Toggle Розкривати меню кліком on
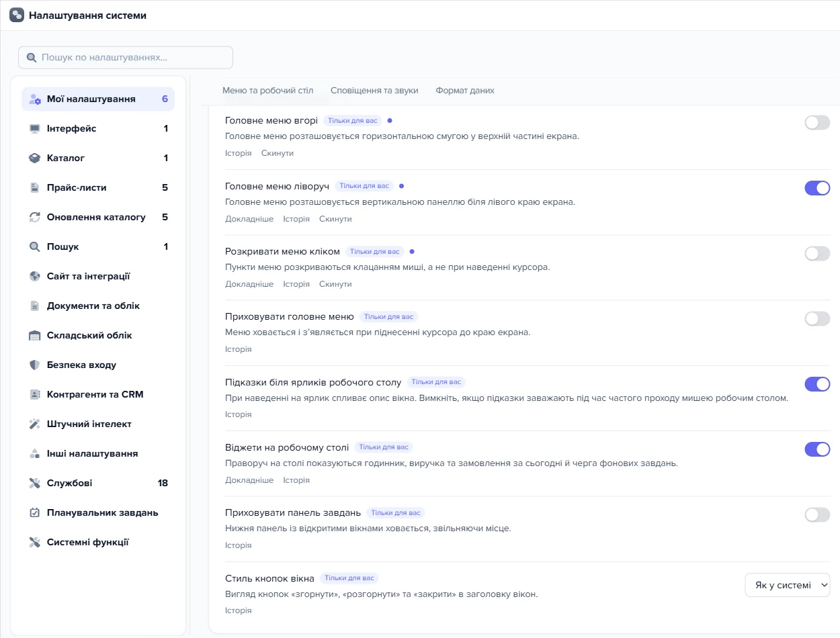Viewport: 840px width, 638px height. [x=817, y=253]
